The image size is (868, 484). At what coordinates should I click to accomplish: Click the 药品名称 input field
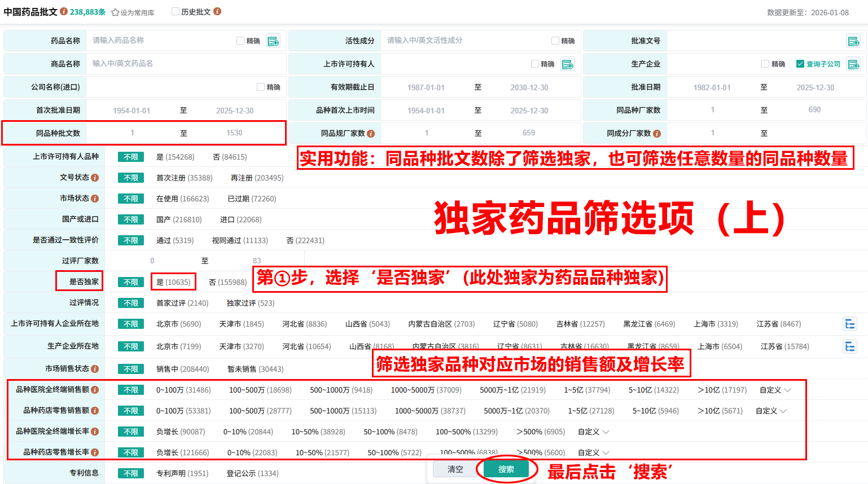[161, 41]
